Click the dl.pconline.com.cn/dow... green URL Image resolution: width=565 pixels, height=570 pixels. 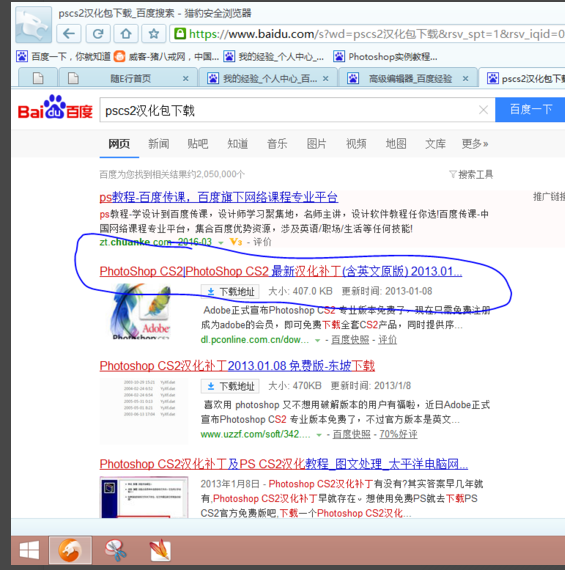(x=255, y=340)
